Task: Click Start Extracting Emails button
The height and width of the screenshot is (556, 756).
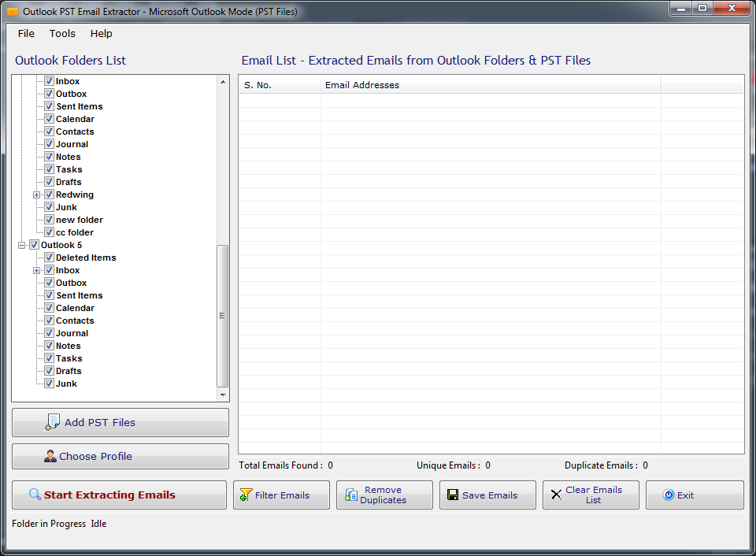Action: point(119,495)
